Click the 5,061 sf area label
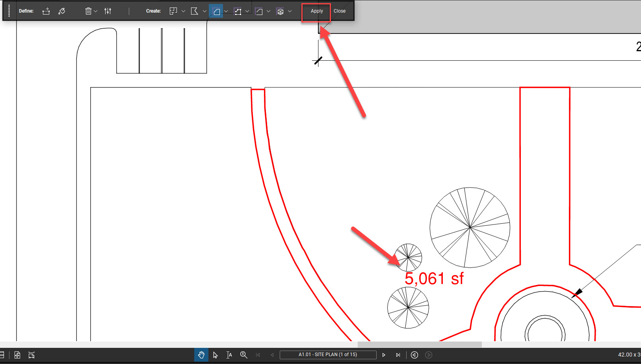This screenshot has height=364, width=641. tap(434, 279)
